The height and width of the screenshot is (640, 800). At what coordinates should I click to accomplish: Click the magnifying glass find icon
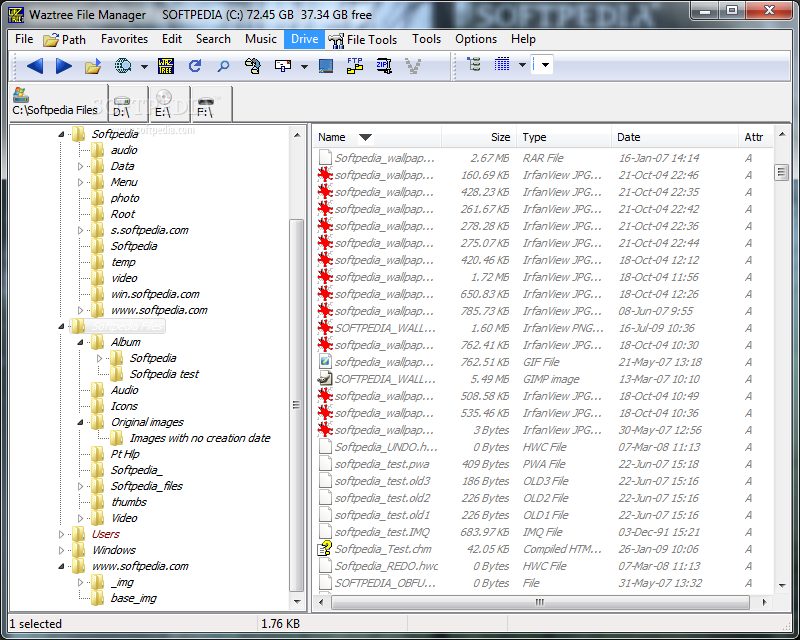(223, 66)
